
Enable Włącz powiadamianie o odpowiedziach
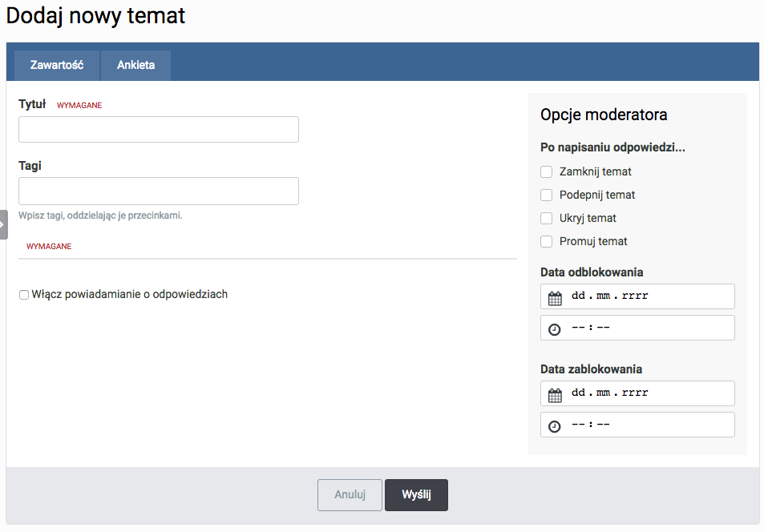(x=24, y=295)
